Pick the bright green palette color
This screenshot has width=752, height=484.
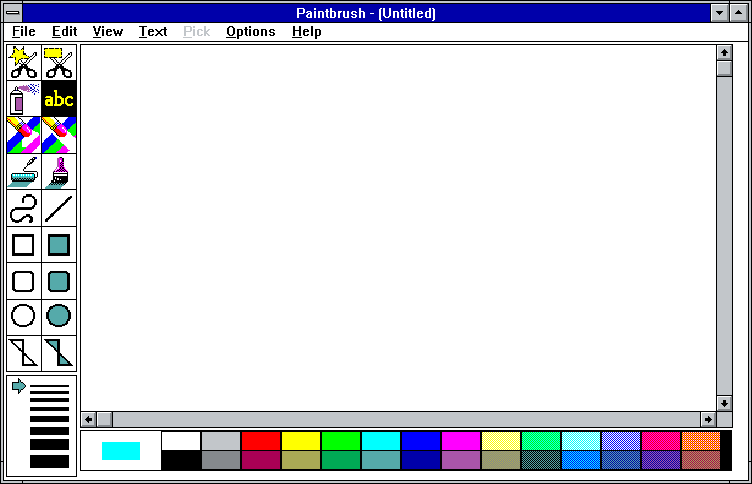(341, 441)
